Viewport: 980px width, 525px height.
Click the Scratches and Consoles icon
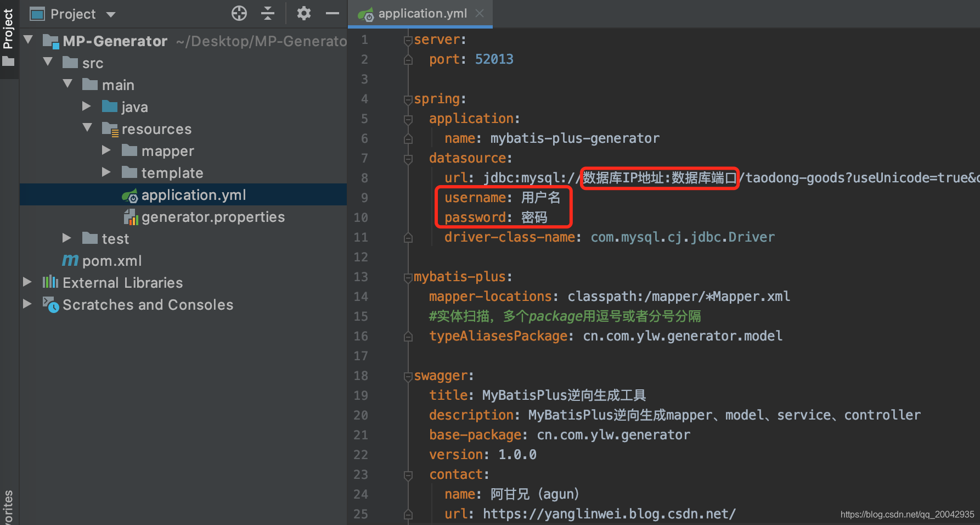pyautogui.click(x=50, y=304)
